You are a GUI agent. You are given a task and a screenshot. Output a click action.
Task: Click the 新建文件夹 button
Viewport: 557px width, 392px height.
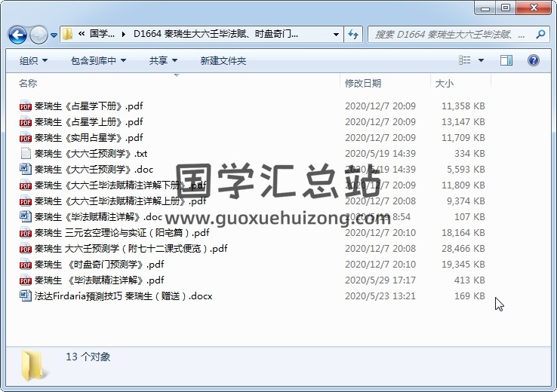tap(223, 60)
